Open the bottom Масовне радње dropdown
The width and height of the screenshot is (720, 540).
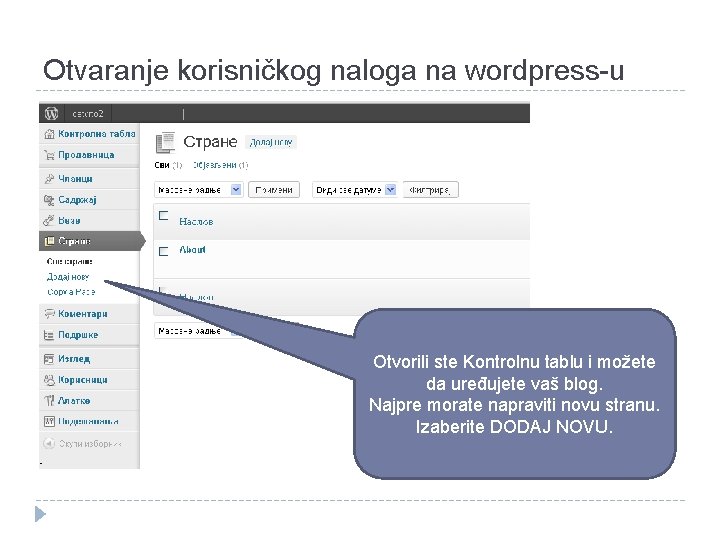point(198,331)
